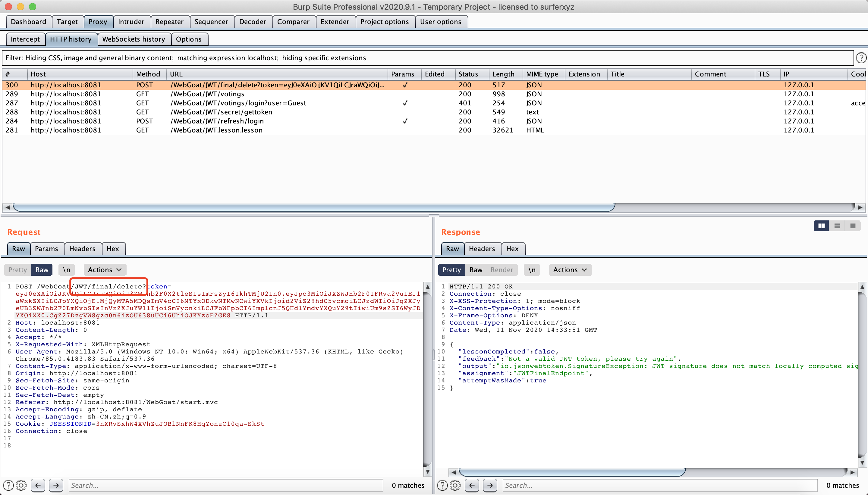Open the Repeater tab
868x495 pixels.
pos(169,22)
